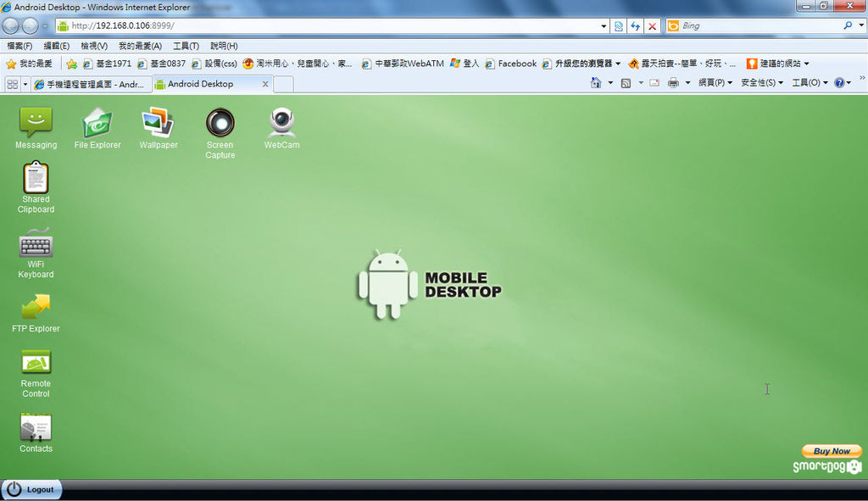The width and height of the screenshot is (868, 501).
Task: Click the Stop loading red X icon
Action: (x=652, y=26)
